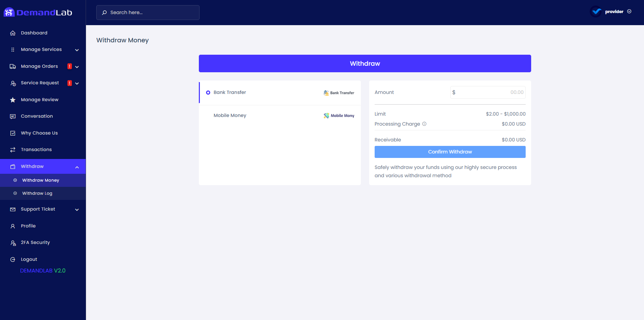Click the Logout icon in sidebar
Viewport: 644px width, 320px height.
[x=13, y=259]
